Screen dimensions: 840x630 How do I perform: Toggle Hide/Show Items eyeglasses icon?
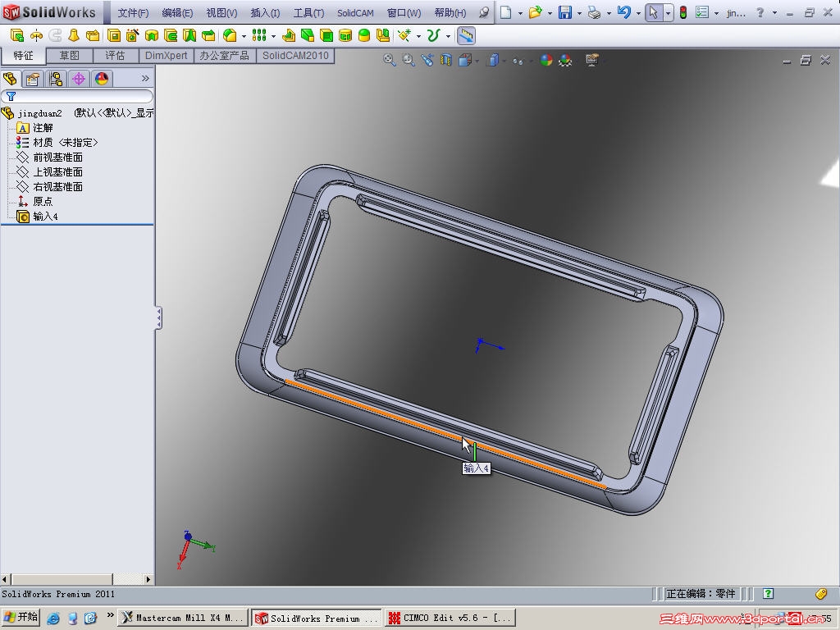[517, 60]
